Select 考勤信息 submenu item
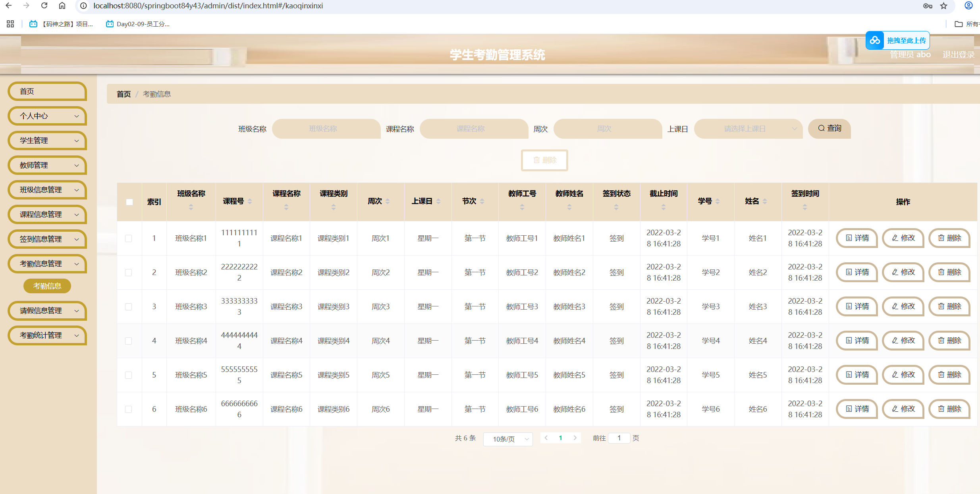Screen dimensions: 980x494 coord(47,286)
